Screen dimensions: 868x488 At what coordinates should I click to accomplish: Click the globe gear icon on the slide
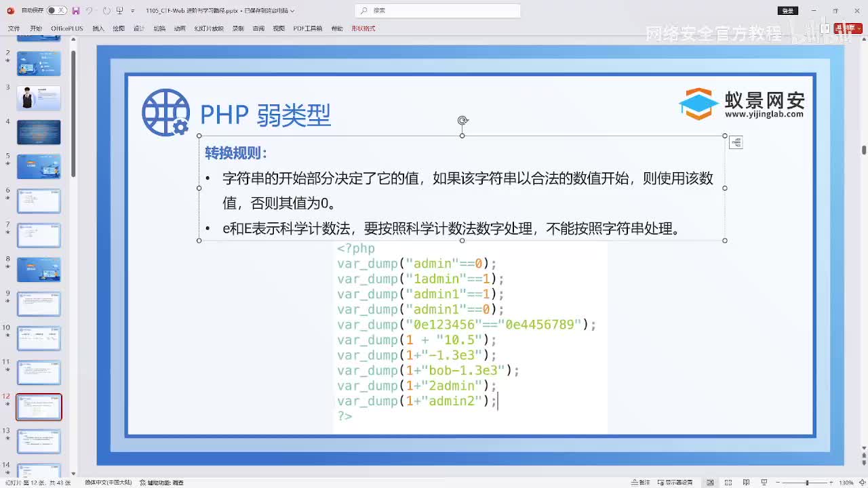pos(165,113)
